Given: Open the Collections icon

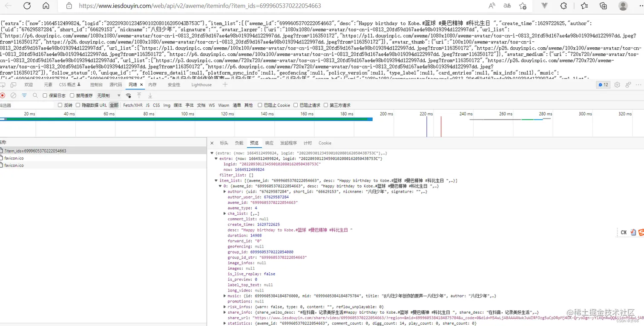Looking at the screenshot, I should [x=603, y=6].
